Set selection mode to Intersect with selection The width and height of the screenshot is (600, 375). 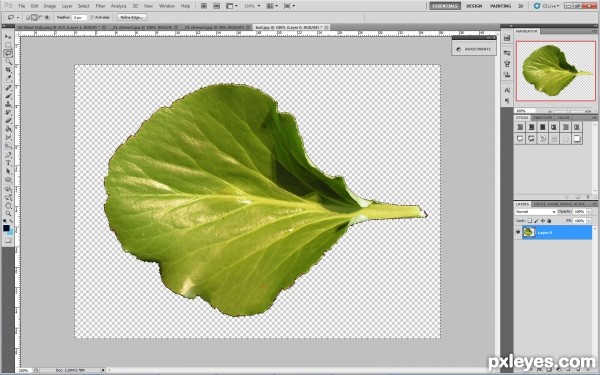[x=47, y=18]
